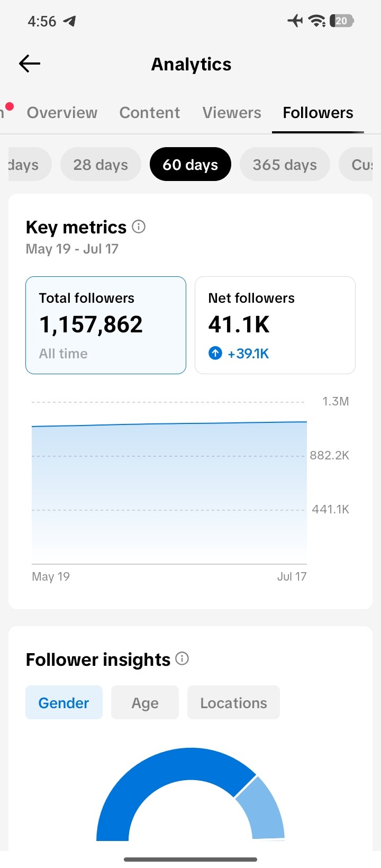This screenshot has height=868, width=381.
Task: Switch to the Overview tab
Action: [x=62, y=113]
